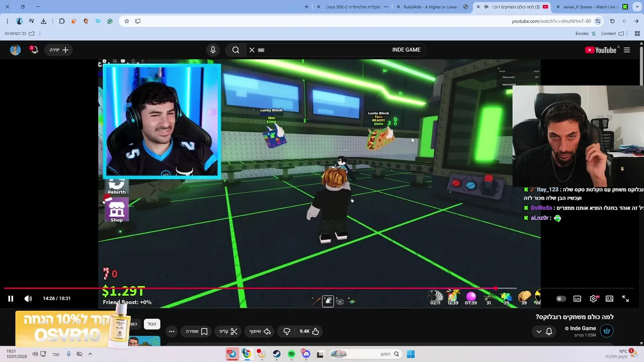Run search with magnifier icon
644x362 pixels.
click(x=235, y=50)
